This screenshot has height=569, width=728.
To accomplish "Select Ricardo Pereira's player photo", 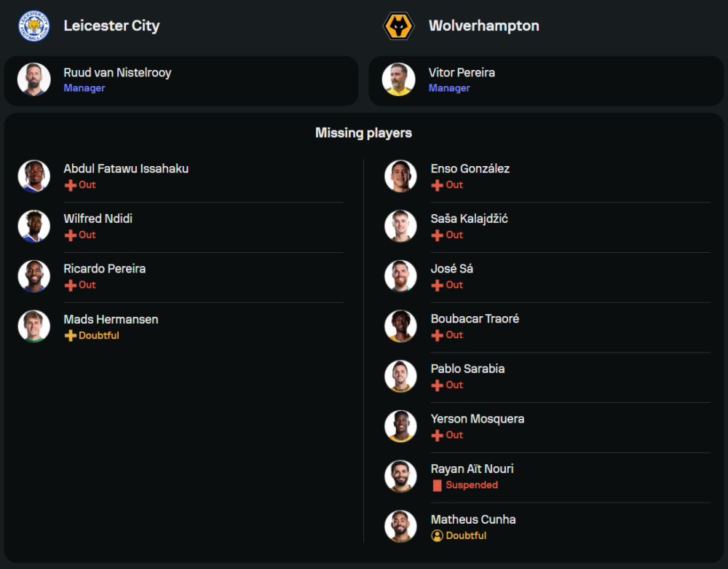I will click(34, 276).
